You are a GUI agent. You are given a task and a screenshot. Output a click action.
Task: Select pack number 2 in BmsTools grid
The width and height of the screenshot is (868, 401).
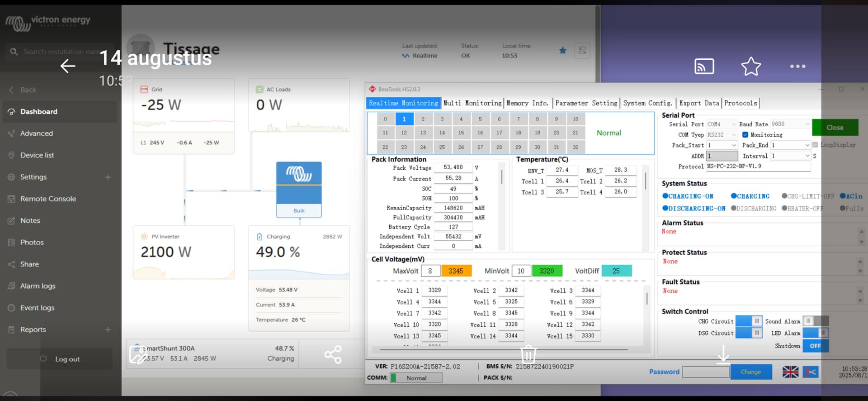tap(423, 119)
